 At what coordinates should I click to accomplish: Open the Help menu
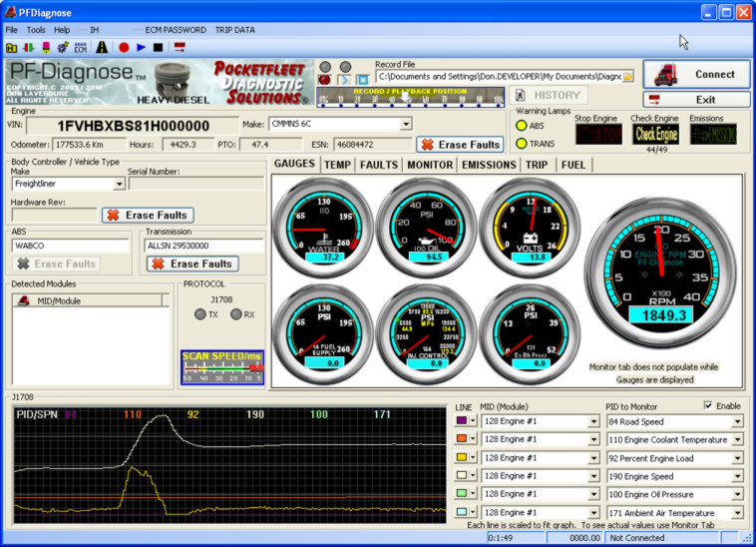point(62,30)
